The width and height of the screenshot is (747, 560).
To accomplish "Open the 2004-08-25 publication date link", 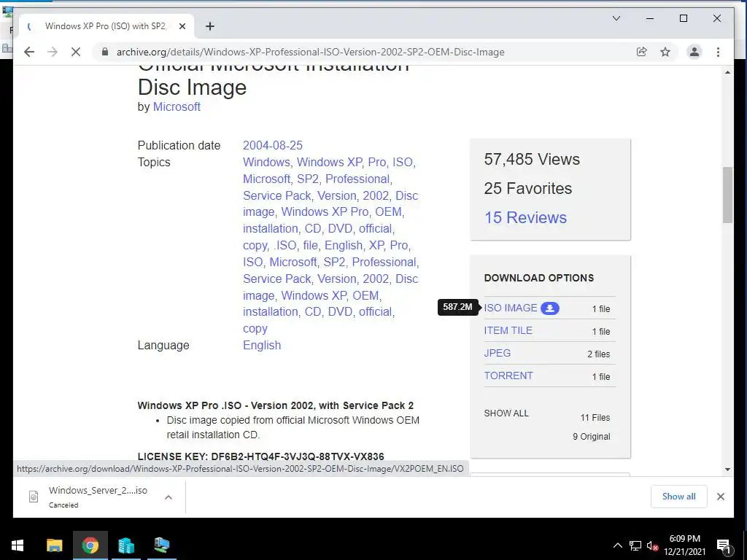I will pyautogui.click(x=273, y=145).
